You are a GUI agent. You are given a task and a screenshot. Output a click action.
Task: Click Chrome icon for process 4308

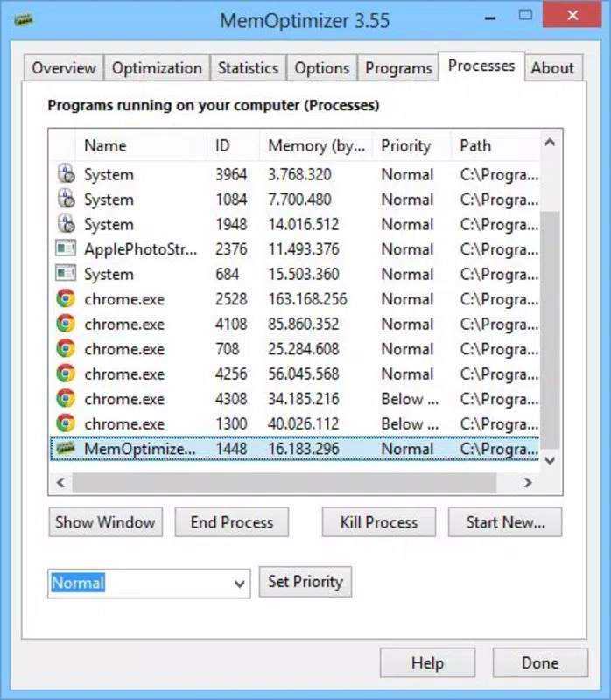click(x=66, y=398)
